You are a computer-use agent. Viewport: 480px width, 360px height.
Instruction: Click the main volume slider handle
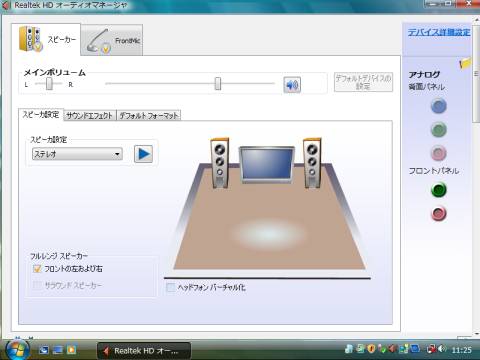point(218,83)
